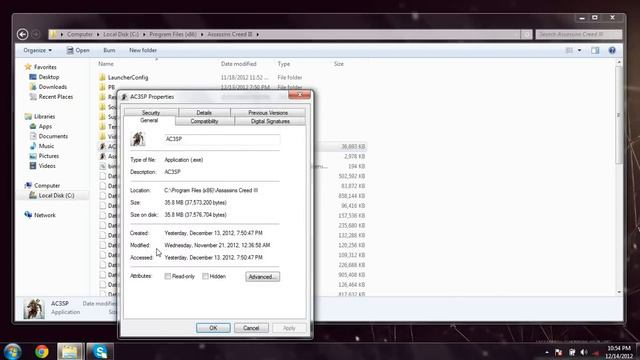Click Burn in Explorer toolbar
This screenshot has height=360, width=640.
109,50
